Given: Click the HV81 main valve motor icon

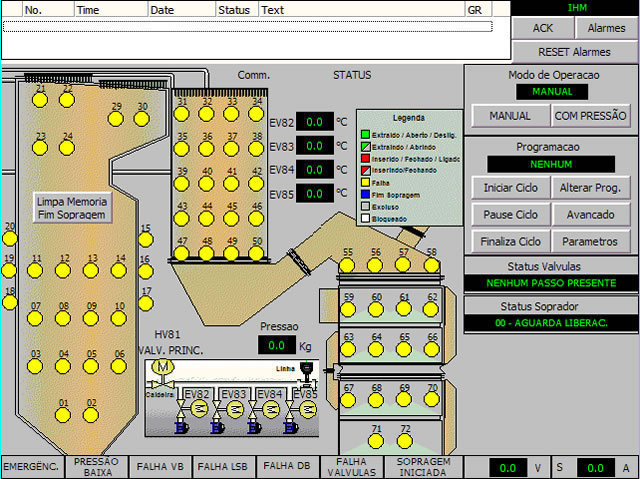Looking at the screenshot, I should pos(162,367).
